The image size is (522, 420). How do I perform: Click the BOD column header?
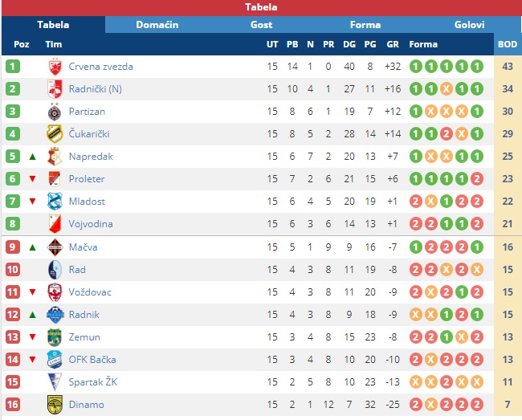pyautogui.click(x=508, y=44)
